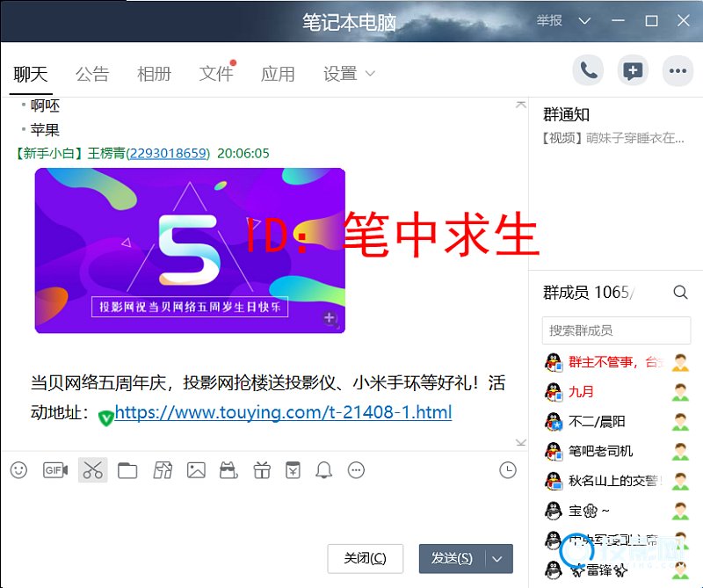Expand the chevron next to 举报
The height and width of the screenshot is (588, 703).
(x=584, y=20)
